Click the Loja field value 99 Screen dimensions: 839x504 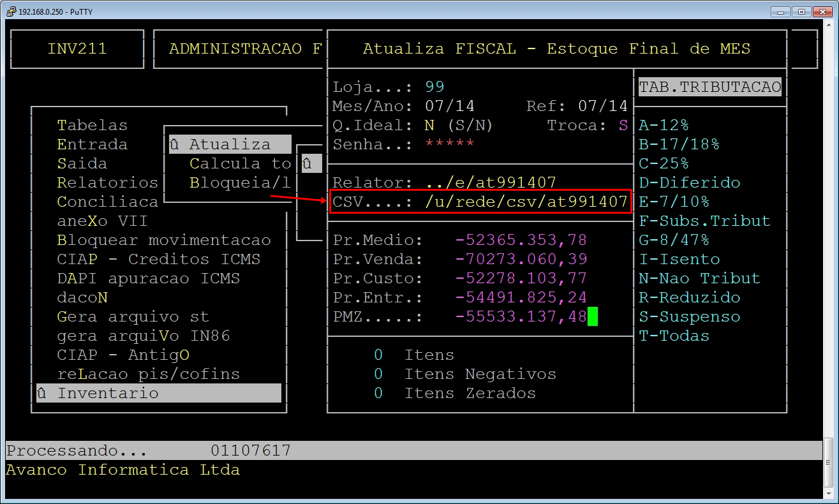tap(434, 87)
